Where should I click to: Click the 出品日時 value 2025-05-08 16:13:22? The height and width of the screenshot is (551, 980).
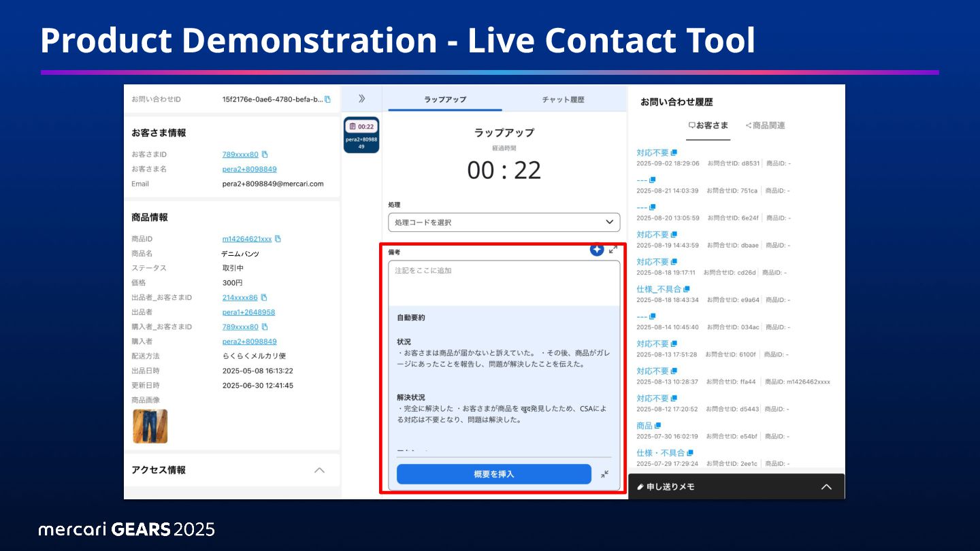[258, 371]
